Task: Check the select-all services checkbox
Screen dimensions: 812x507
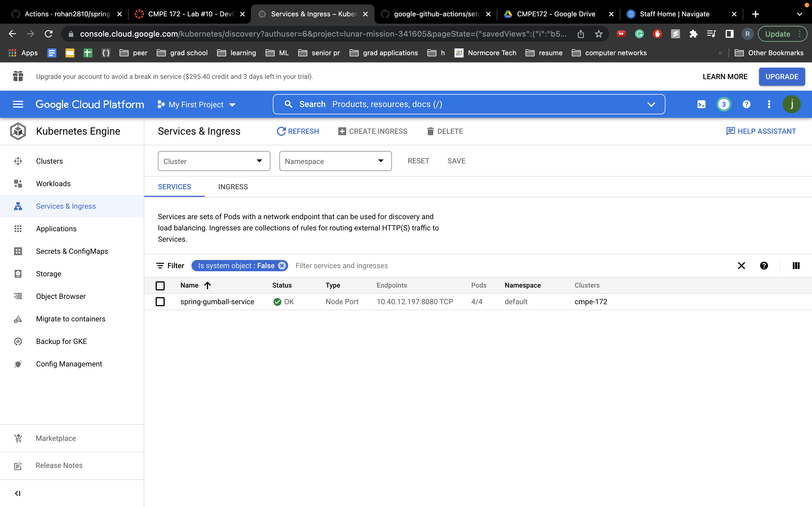Action: (160, 285)
